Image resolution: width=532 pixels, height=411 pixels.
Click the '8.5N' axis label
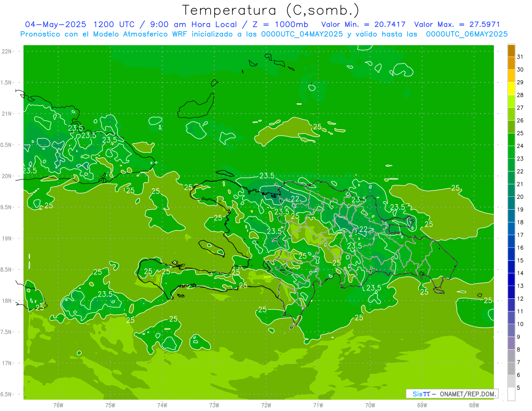click(x=7, y=270)
